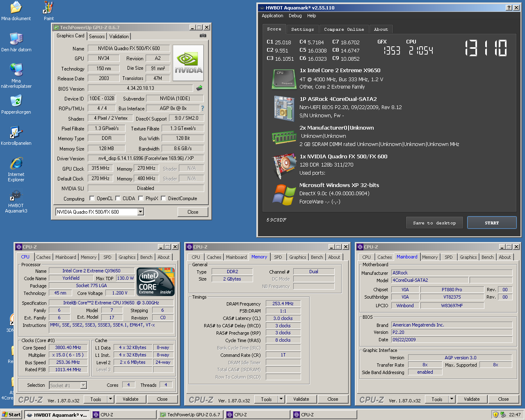The height and width of the screenshot is (420, 525).
Task: Switch to the Validation tab in GPU-Z
Action: [119, 37]
